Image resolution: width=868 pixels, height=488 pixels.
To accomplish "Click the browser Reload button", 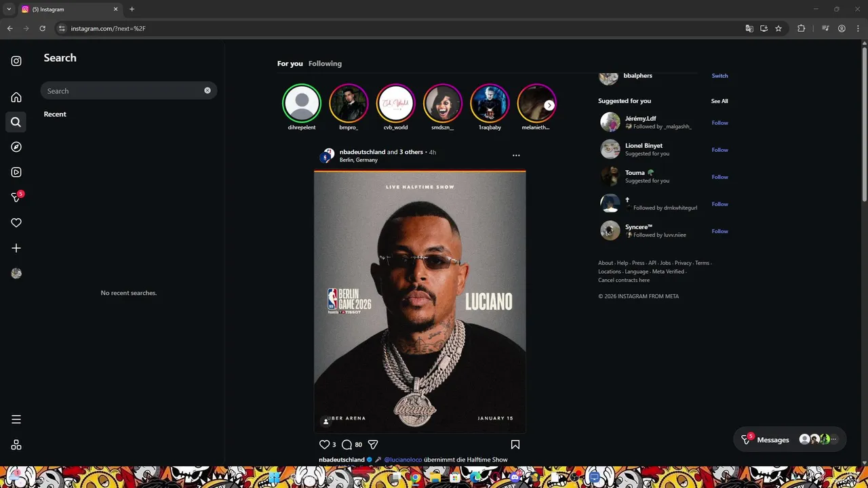I will 42,28.
